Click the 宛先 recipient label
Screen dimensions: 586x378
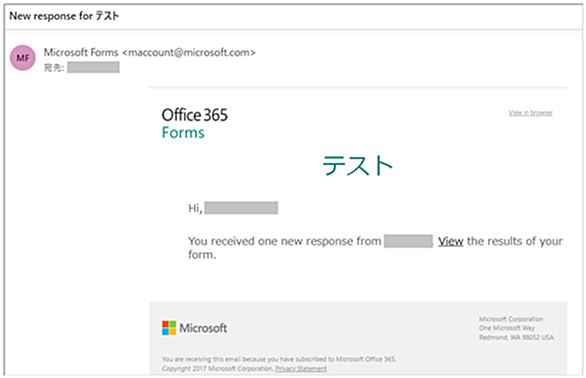54,68
